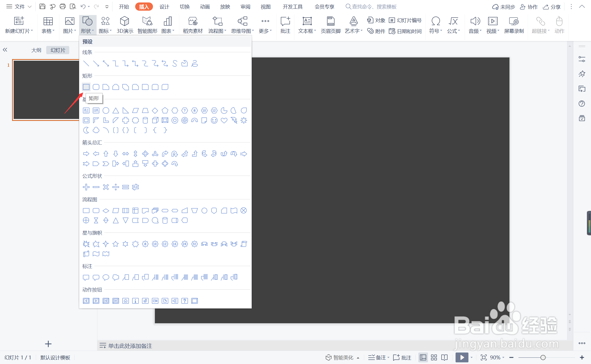Choose the straight line shape
Screen dimensions: 591x364
pyautogui.click(x=86, y=63)
